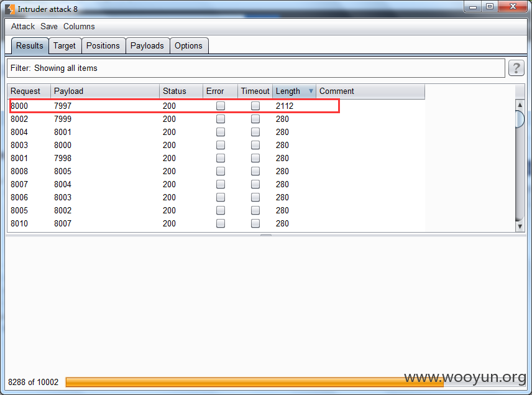Select row with payload 8001
The image size is (532, 395).
(x=216, y=132)
